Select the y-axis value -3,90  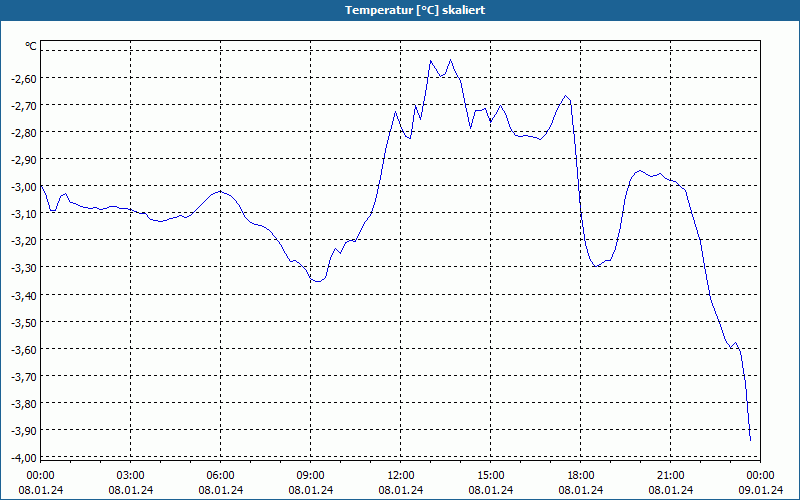[x=23, y=430]
